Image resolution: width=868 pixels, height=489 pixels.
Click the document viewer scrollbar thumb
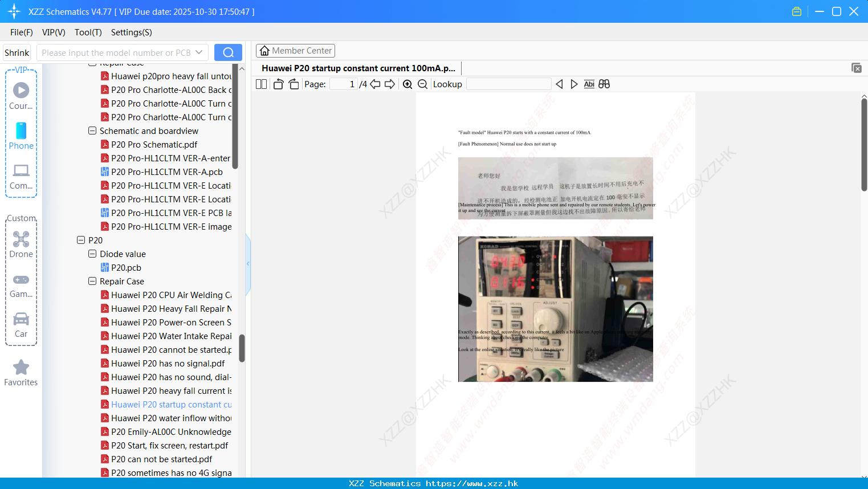tap(864, 145)
